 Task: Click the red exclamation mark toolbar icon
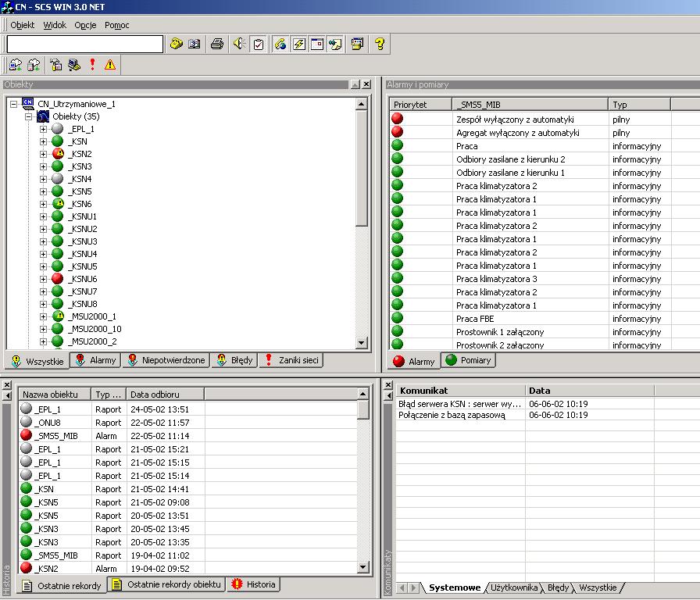point(92,65)
